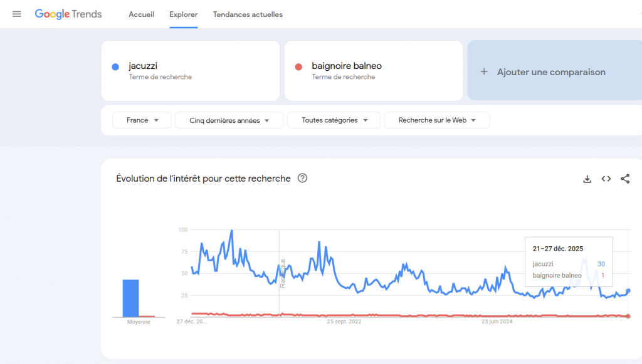Select the Explorer tab
The height and width of the screenshot is (364, 642).
point(184,14)
